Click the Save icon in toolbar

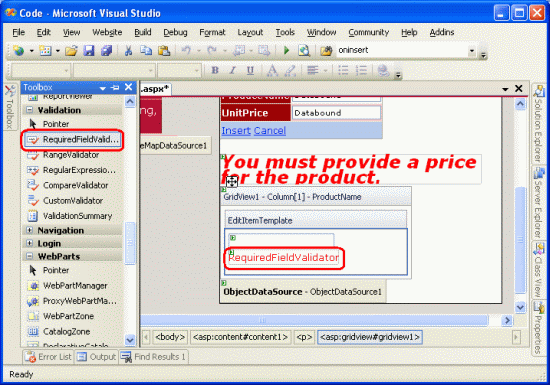(x=89, y=51)
